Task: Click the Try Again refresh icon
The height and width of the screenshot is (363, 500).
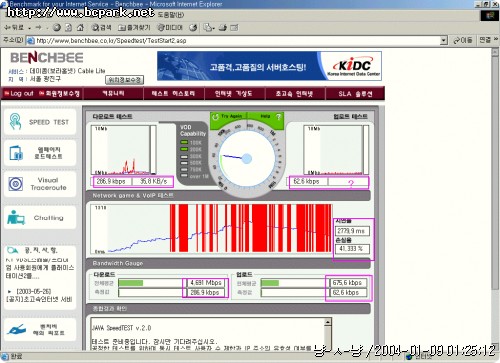Action: [215, 117]
